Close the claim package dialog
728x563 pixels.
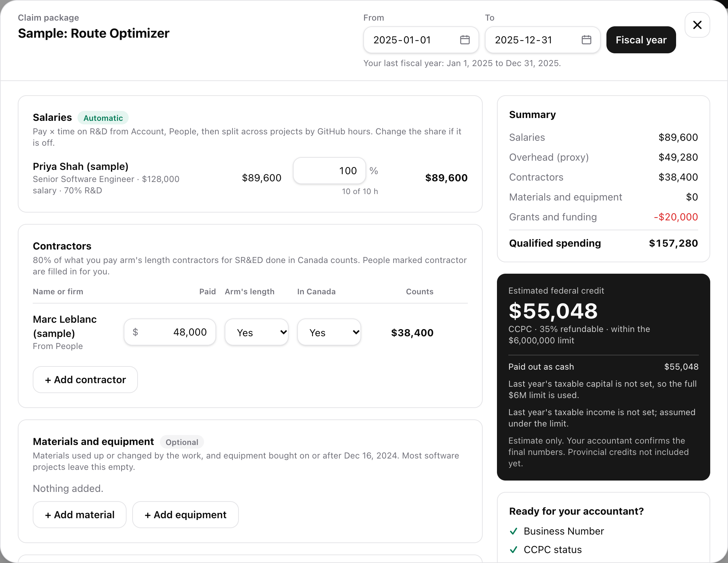697,25
